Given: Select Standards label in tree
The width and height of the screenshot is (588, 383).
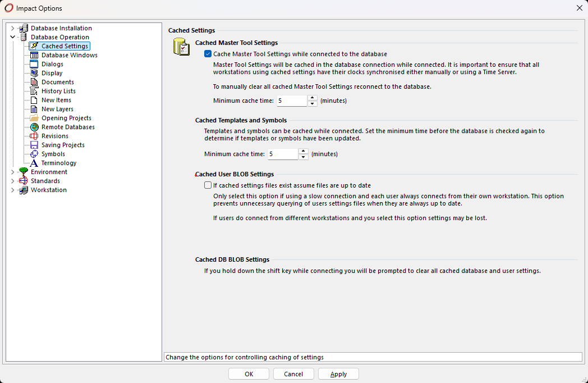Looking at the screenshot, I should tap(45, 181).
